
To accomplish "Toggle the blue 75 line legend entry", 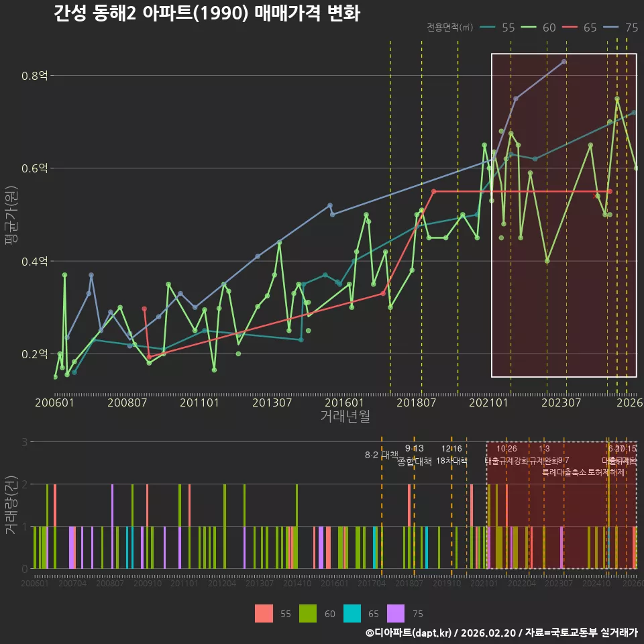I will [620, 28].
